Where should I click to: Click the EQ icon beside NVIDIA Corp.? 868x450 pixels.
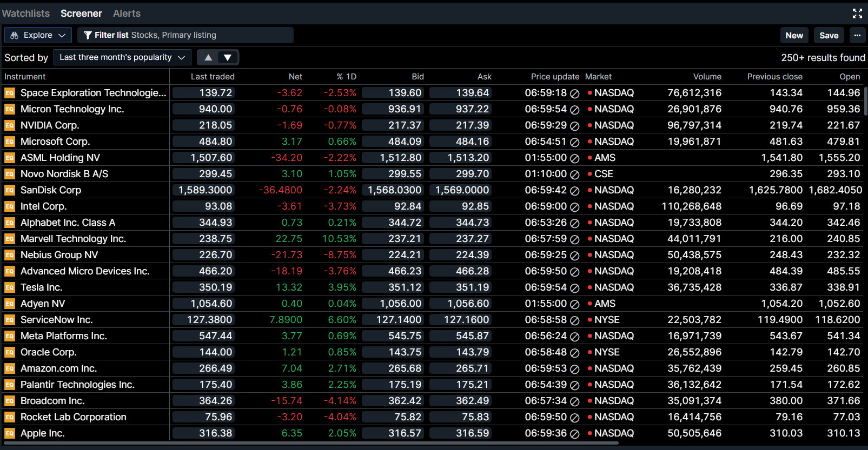tap(10, 125)
